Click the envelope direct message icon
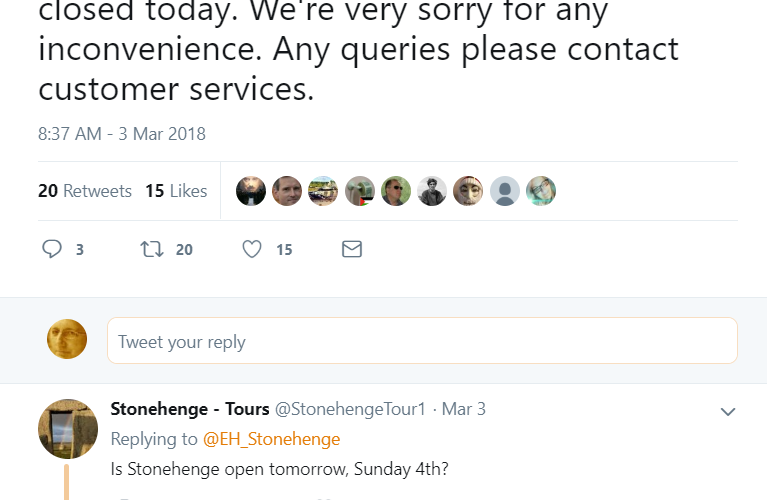The image size is (767, 500). pyautogui.click(x=352, y=249)
